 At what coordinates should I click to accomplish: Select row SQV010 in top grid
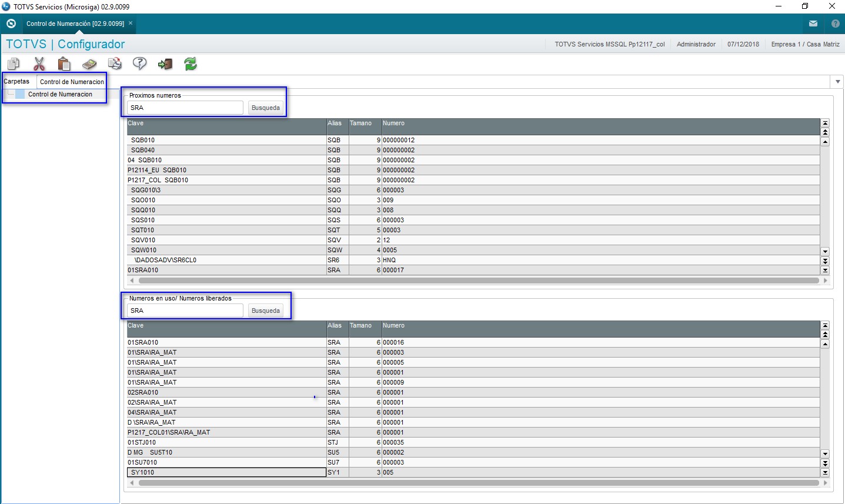click(x=473, y=240)
